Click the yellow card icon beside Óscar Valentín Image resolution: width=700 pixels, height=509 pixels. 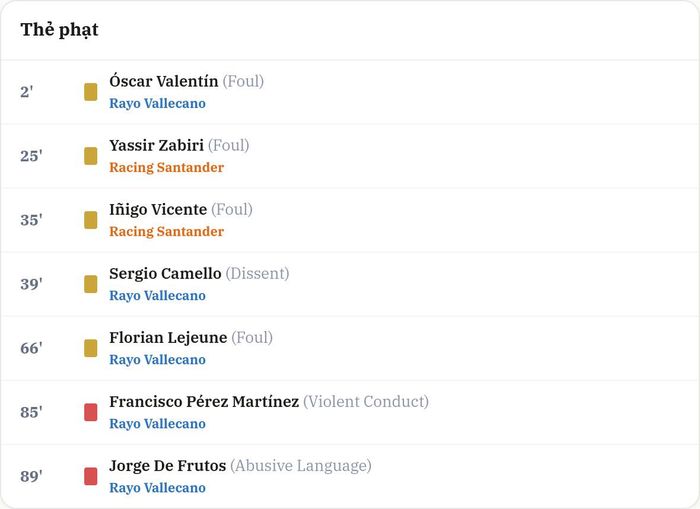(x=91, y=92)
